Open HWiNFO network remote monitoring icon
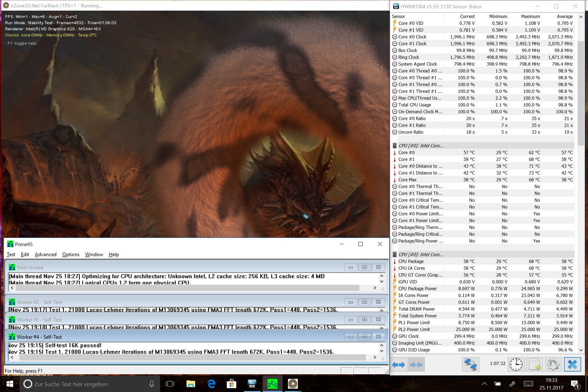 click(470, 364)
